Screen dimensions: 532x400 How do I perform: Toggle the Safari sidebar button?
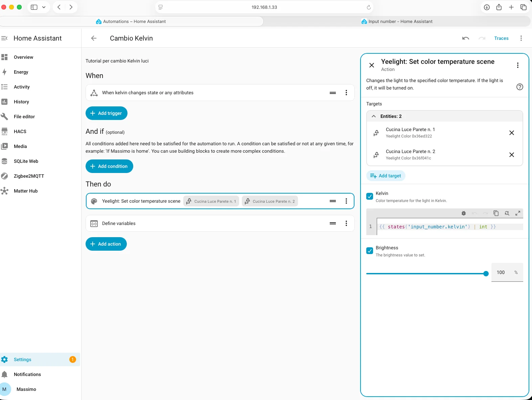coord(34,7)
